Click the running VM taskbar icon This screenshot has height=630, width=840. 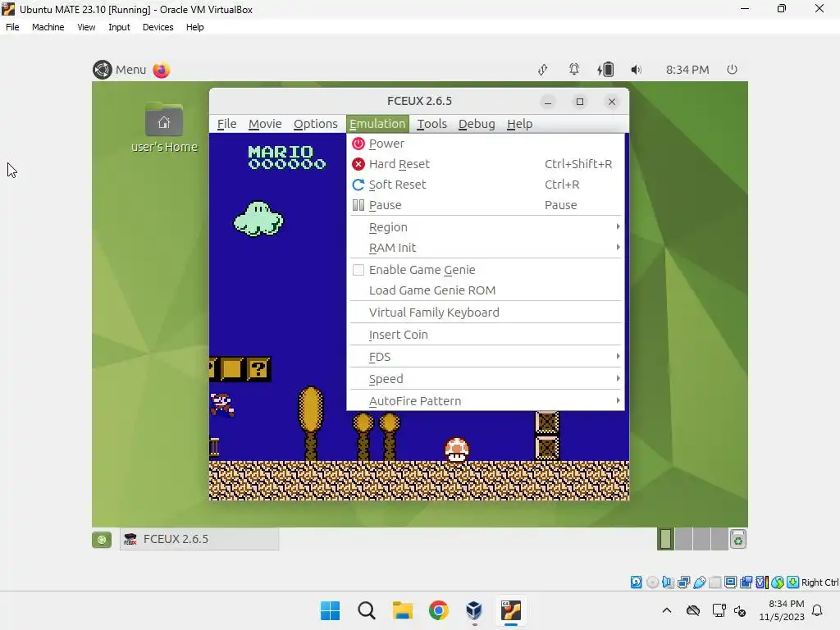[511, 610]
